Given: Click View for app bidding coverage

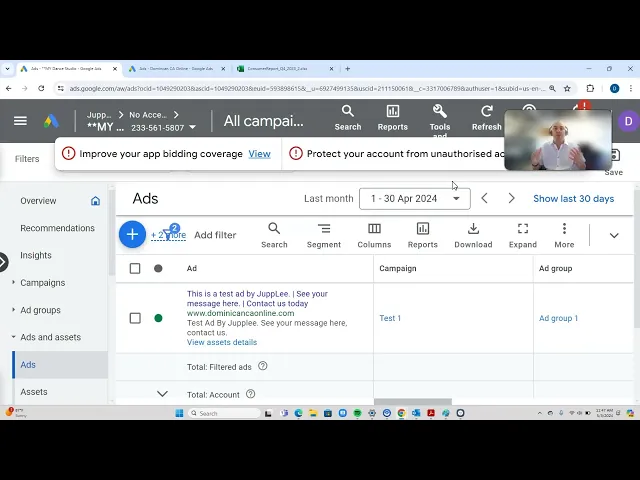Looking at the screenshot, I should (260, 154).
